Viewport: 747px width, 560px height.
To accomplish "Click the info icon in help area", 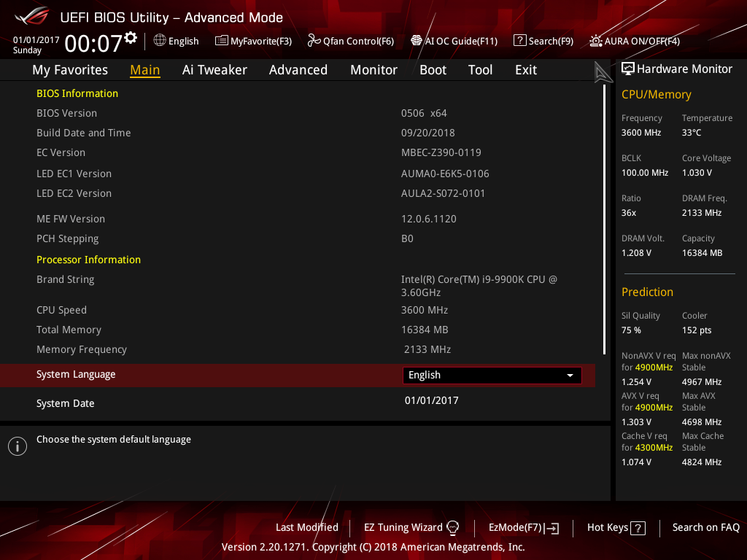I will click(18, 446).
